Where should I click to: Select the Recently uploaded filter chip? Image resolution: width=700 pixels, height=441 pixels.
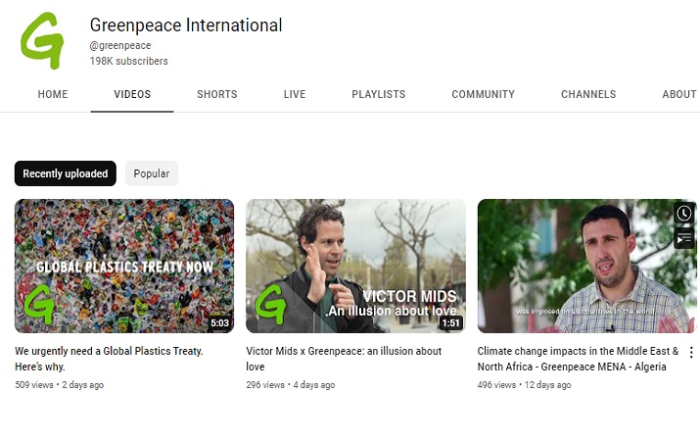click(x=65, y=174)
